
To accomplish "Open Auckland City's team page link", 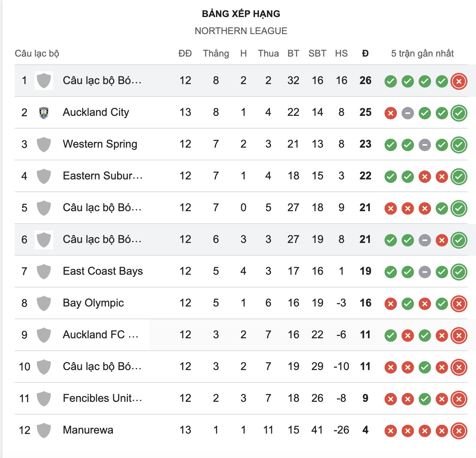I will (x=96, y=112).
